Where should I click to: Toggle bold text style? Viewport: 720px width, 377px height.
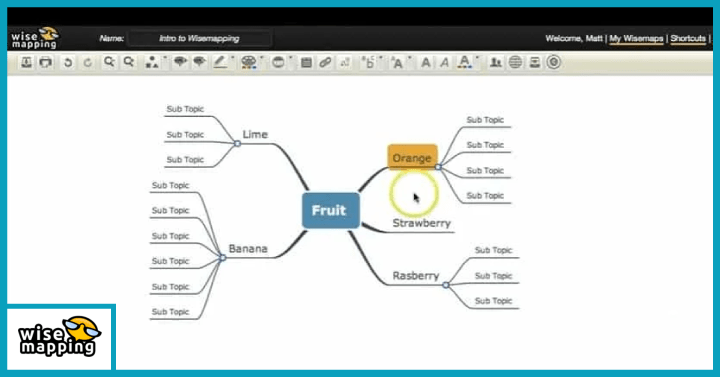point(426,62)
